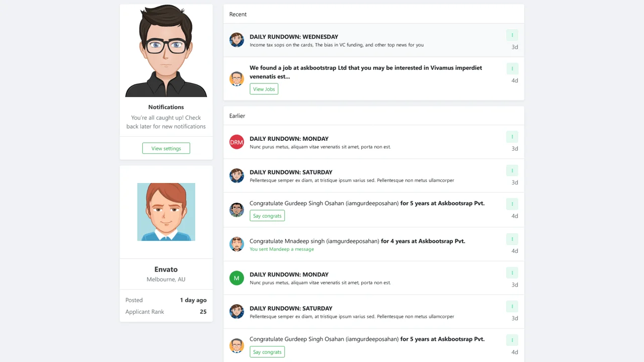This screenshot has height=362, width=644.
Task: Open the Daily Rundown Monday notification
Action: [289, 139]
